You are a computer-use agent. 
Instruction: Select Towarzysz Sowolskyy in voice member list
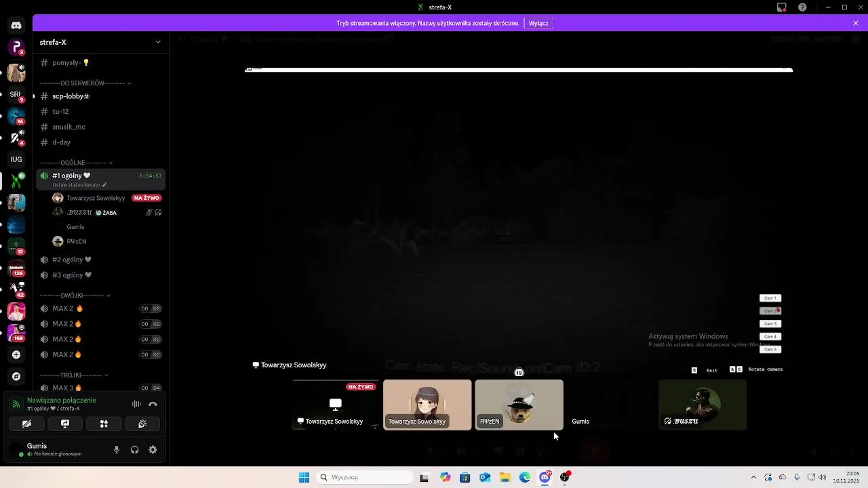point(107,198)
